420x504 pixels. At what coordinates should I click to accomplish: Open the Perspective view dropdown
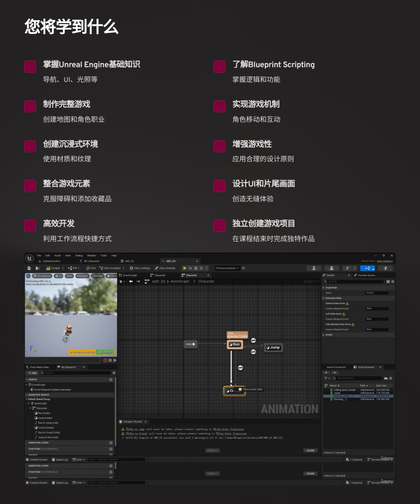tap(42, 276)
